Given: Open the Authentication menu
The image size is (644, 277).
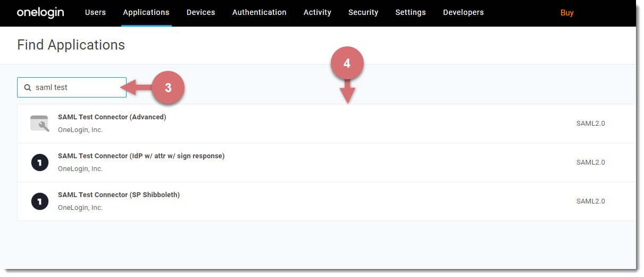Looking at the screenshot, I should click(260, 12).
